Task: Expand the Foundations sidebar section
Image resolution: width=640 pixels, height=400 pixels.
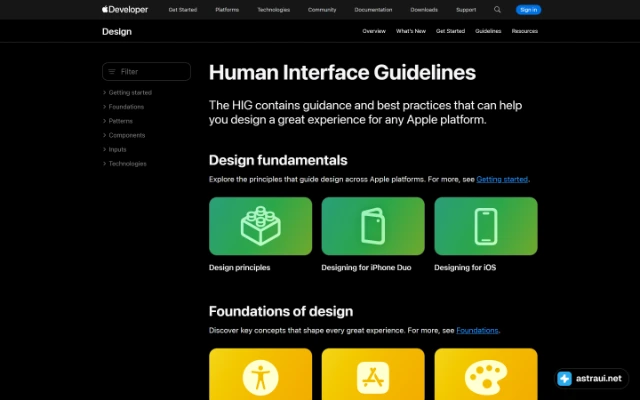Action: coord(123,107)
